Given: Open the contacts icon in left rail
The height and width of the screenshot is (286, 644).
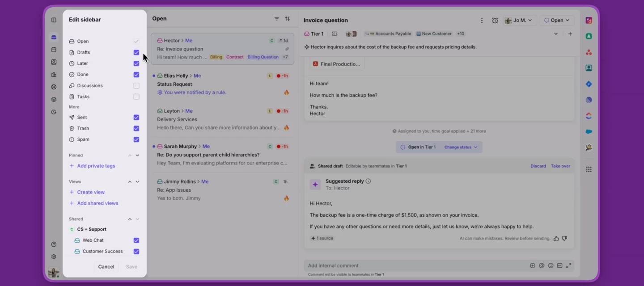Looking at the screenshot, I should 54,62.
